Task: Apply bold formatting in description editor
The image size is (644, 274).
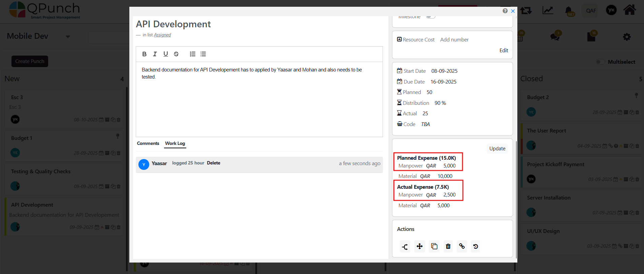Action: tap(144, 54)
